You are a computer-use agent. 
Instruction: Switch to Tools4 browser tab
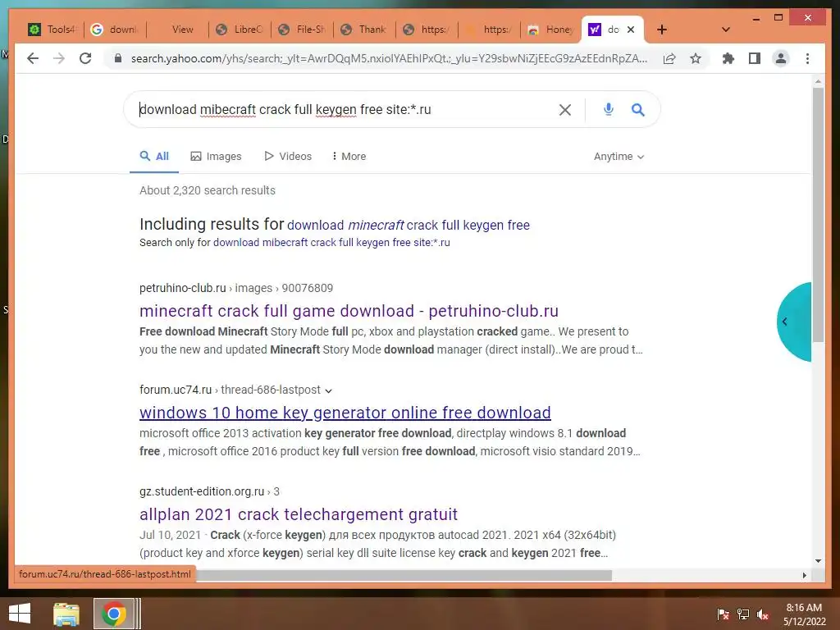52,30
